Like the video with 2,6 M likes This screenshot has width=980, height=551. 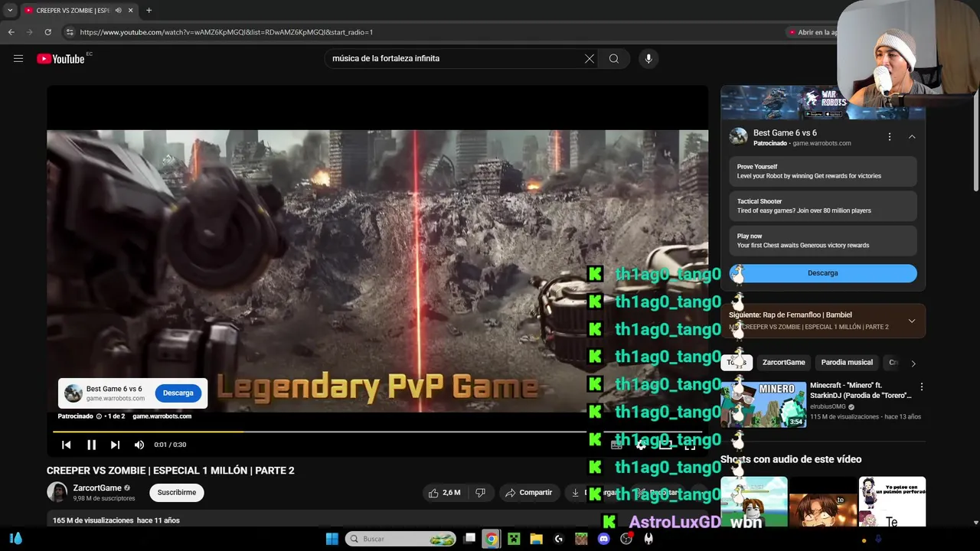[x=445, y=493]
